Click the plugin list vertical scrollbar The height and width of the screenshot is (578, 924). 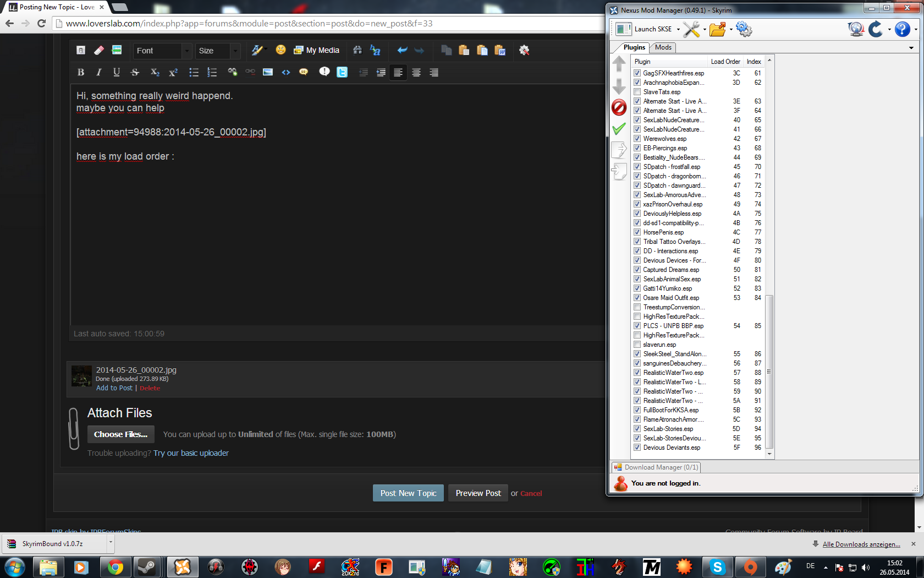tap(769, 372)
